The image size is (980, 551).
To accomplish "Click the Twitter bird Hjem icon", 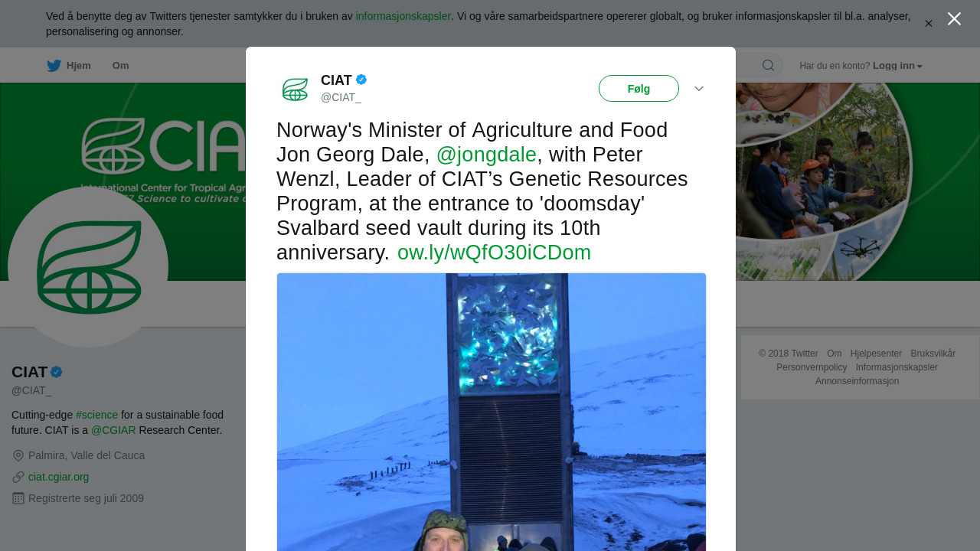I will (x=54, y=66).
